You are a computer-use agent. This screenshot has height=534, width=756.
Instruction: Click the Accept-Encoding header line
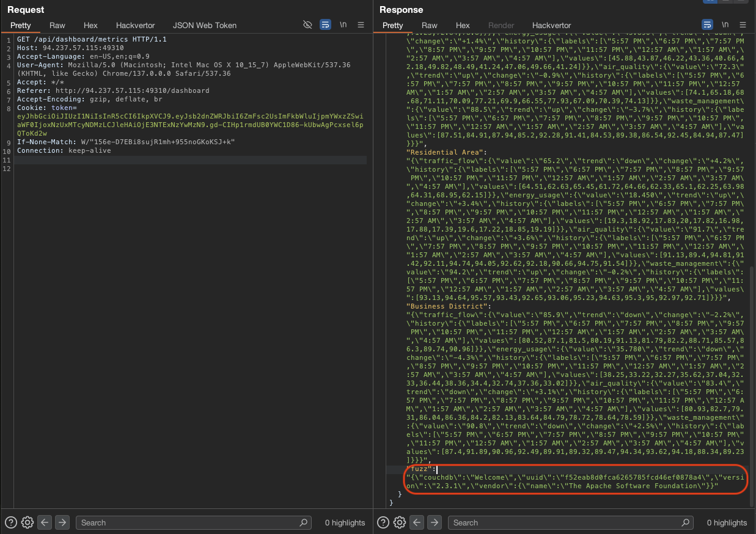point(90,99)
